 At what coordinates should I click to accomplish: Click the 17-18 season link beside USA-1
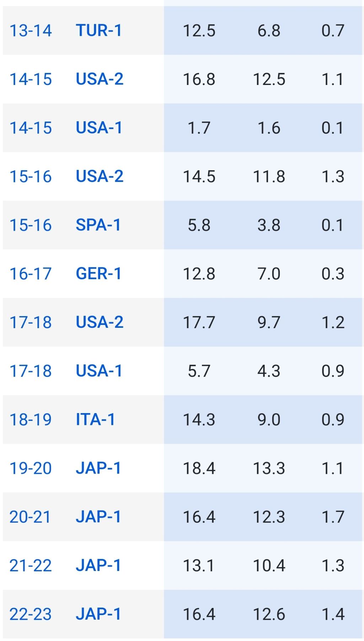click(x=31, y=371)
